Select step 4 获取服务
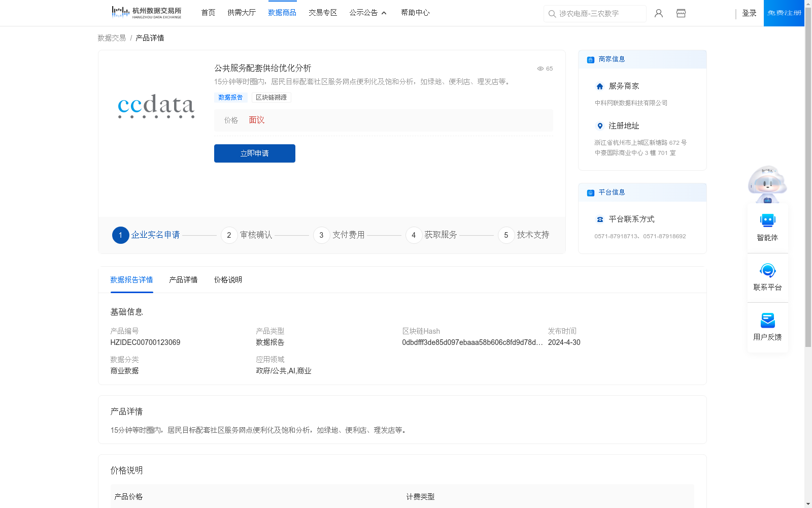 click(x=431, y=235)
